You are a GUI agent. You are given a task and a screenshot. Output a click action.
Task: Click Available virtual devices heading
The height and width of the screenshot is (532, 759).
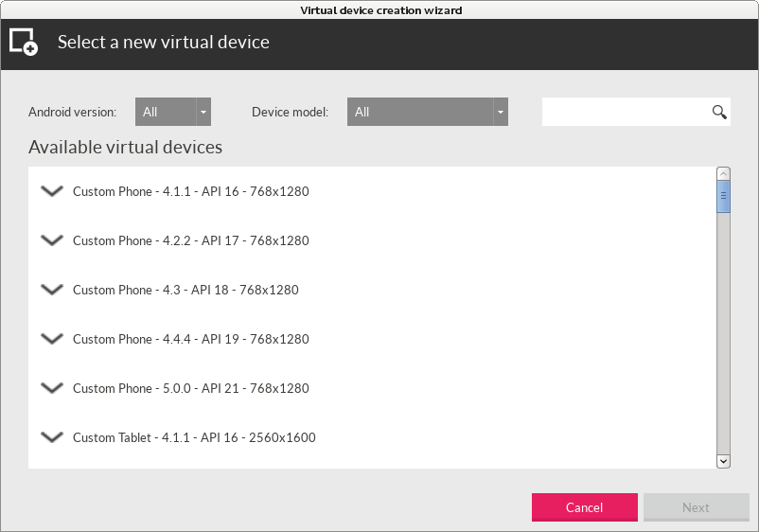click(125, 147)
